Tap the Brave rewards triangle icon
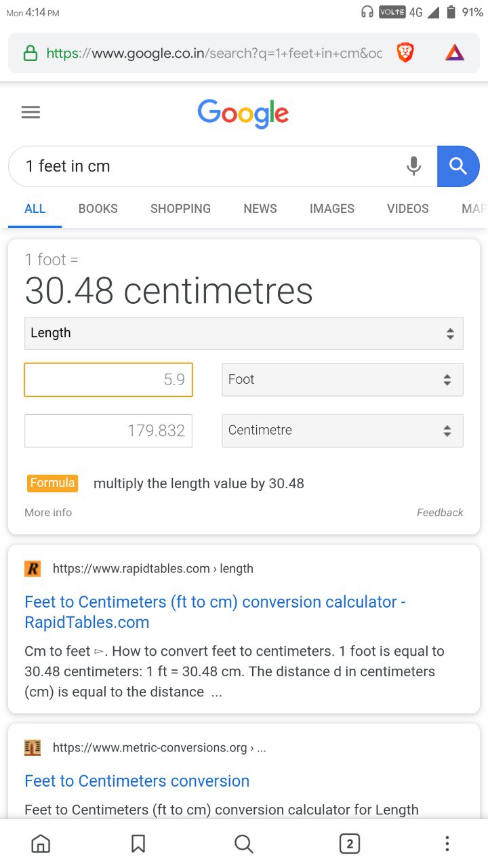Screen dimensions: 488x868 [x=455, y=52]
